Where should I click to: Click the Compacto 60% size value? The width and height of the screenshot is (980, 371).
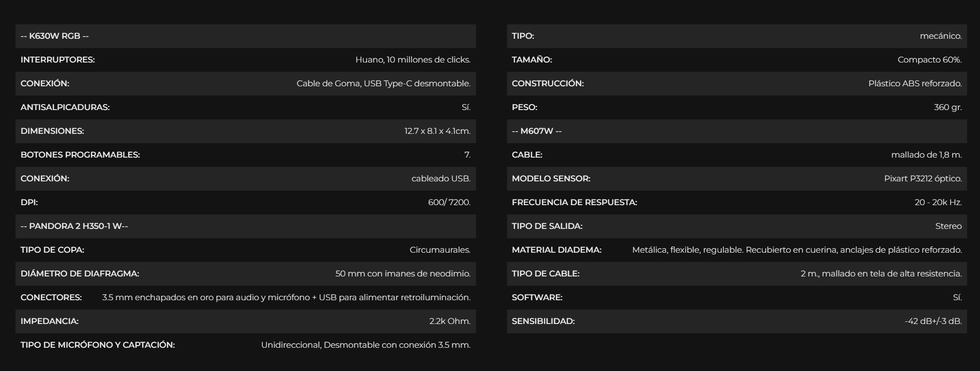pyautogui.click(x=929, y=60)
